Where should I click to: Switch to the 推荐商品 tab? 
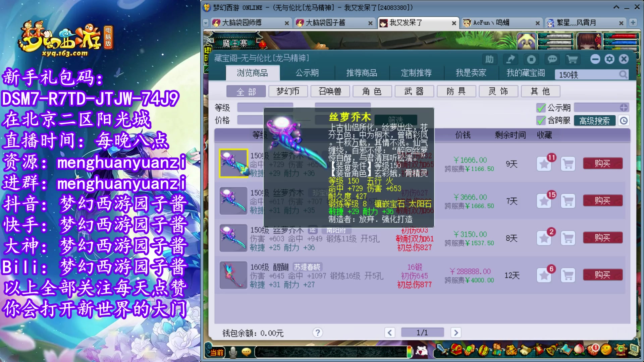[362, 73]
